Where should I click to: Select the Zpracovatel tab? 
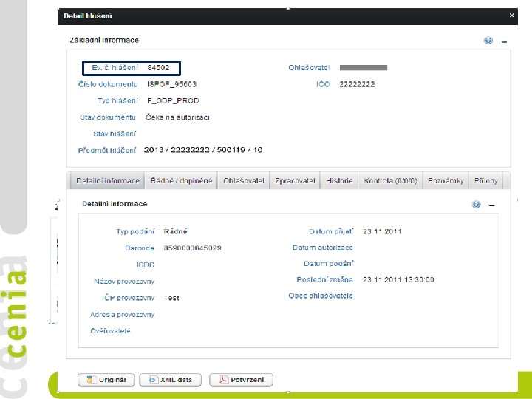click(x=295, y=181)
